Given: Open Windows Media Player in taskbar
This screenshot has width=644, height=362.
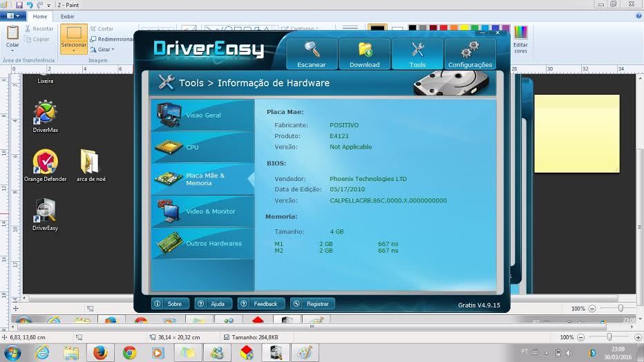Looking at the screenshot, I should (x=158, y=352).
